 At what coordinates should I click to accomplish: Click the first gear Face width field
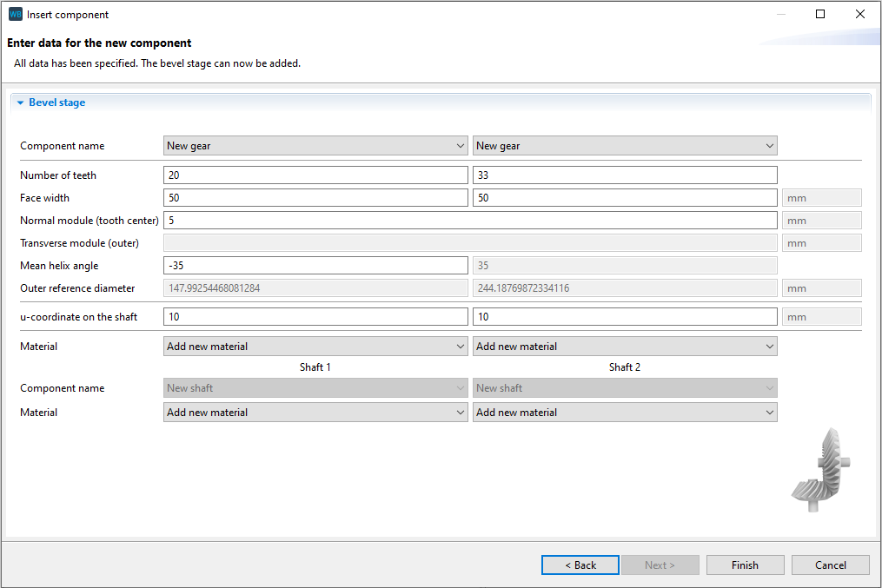click(x=315, y=198)
